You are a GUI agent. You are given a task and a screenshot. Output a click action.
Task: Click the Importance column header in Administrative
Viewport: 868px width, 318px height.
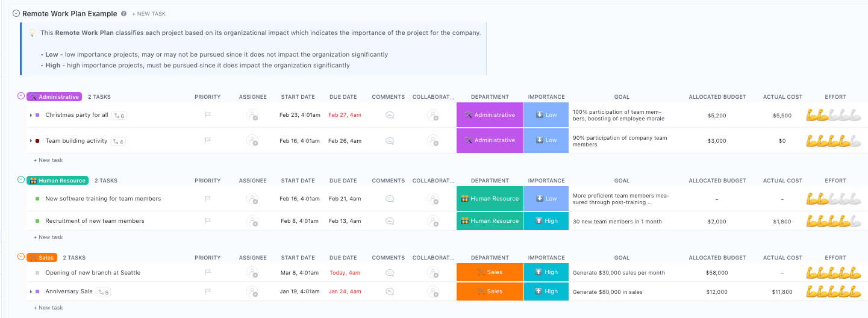click(546, 97)
